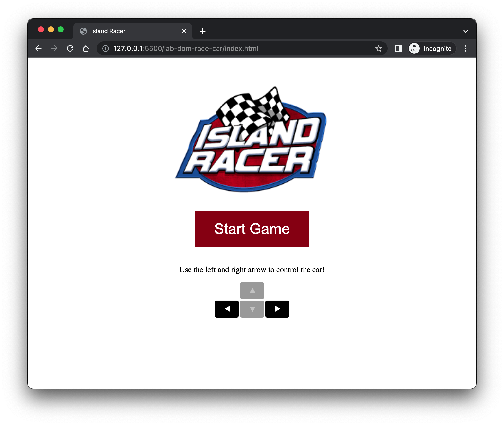Navigate back using the browser back arrow
Image resolution: width=504 pixels, height=425 pixels.
tap(38, 48)
